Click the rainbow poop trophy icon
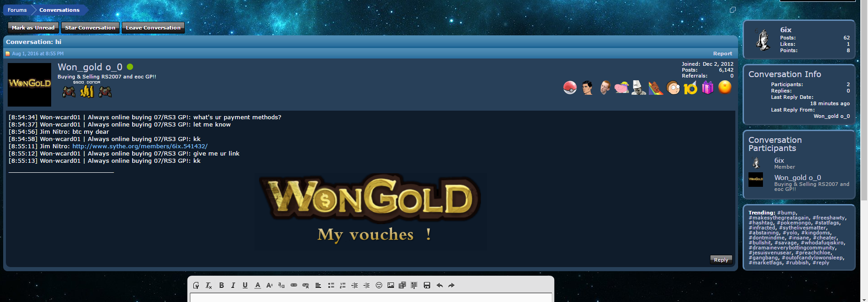This screenshot has height=302, width=868. 656,88
